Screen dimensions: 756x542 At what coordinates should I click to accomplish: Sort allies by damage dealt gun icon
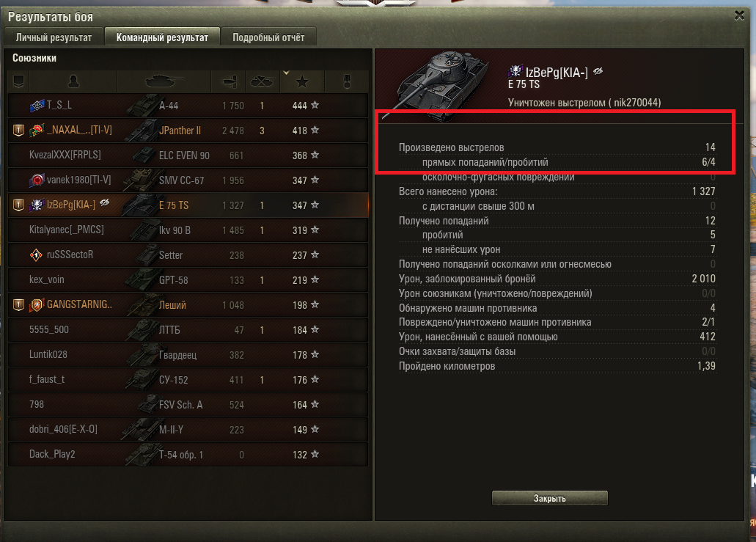229,81
